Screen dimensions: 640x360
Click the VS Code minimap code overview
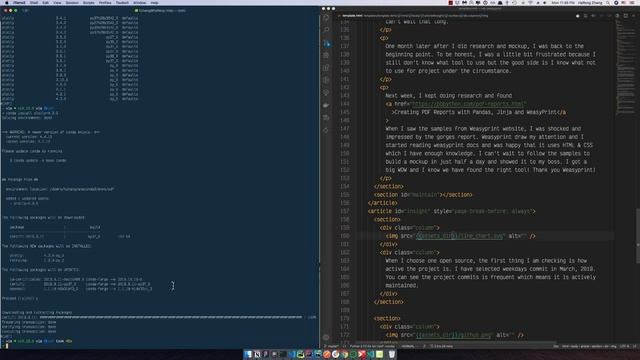[x=626, y=67]
